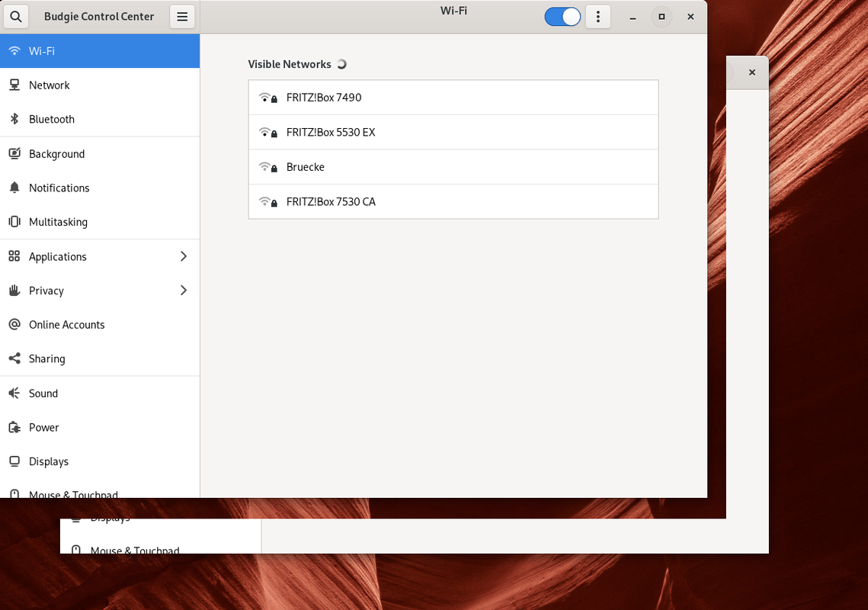Open Online Accounts panel
Image resolution: width=868 pixels, height=610 pixels.
pos(100,325)
